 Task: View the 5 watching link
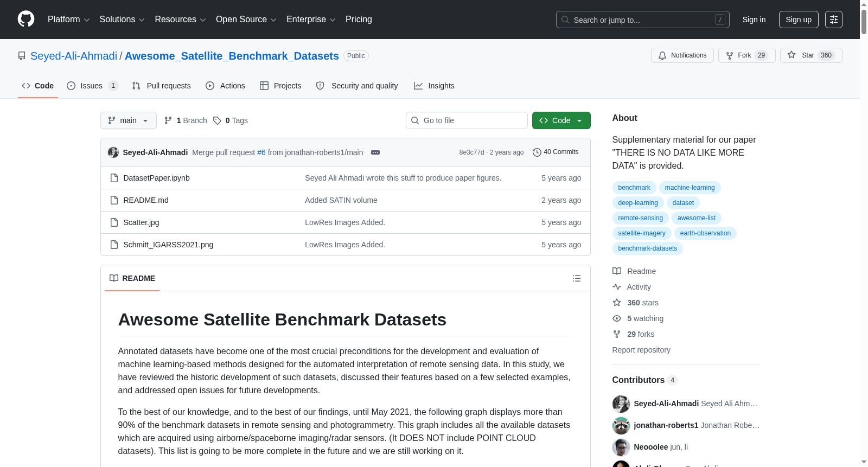pyautogui.click(x=638, y=318)
